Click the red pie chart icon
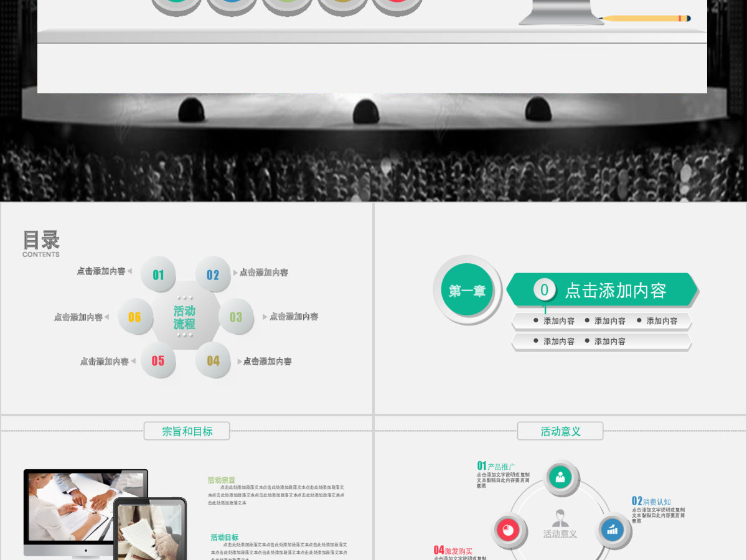The image size is (747, 560). pyautogui.click(x=509, y=530)
